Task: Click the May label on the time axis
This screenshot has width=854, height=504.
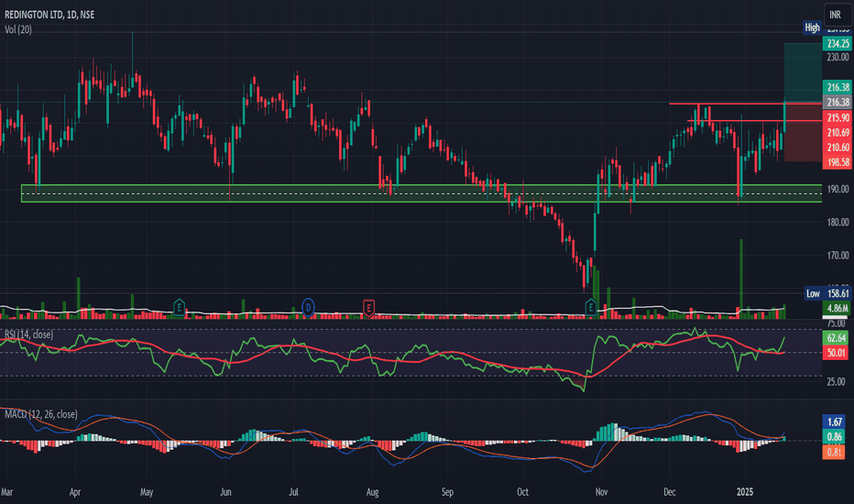Action: [147, 492]
